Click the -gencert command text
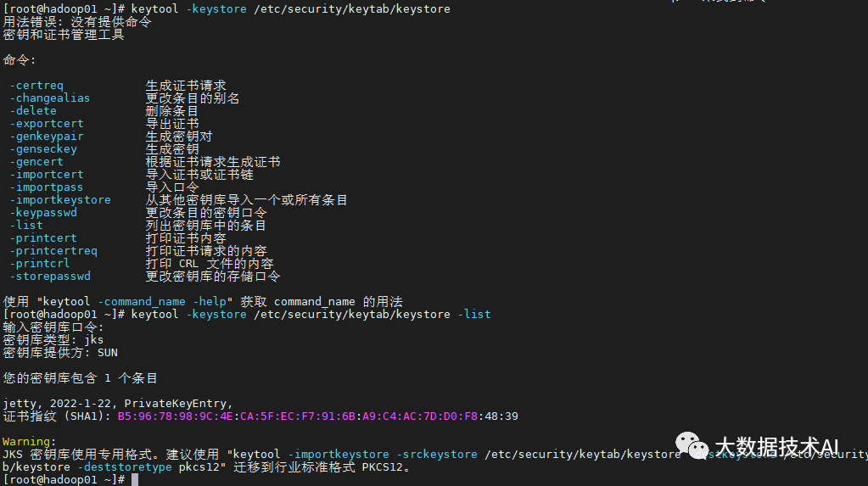Image resolution: width=868 pixels, height=486 pixels. click(36, 162)
